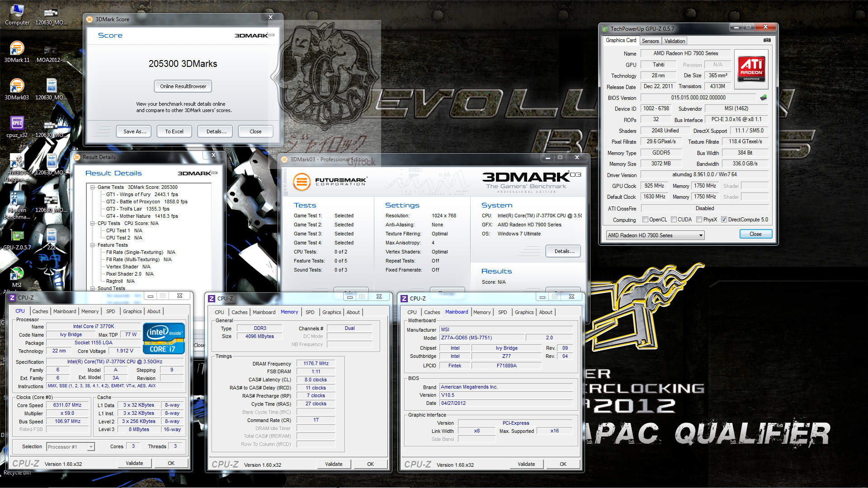Select the GT1 - Wings of Fury result row
This screenshot has width=868, height=488.
[x=142, y=194]
